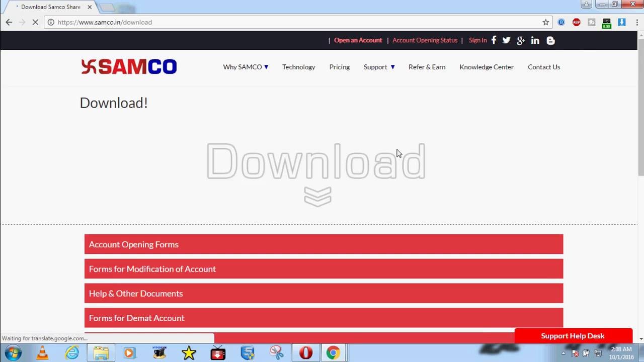Open the media player taskbar icon
The width and height of the screenshot is (644, 362).
click(x=130, y=353)
